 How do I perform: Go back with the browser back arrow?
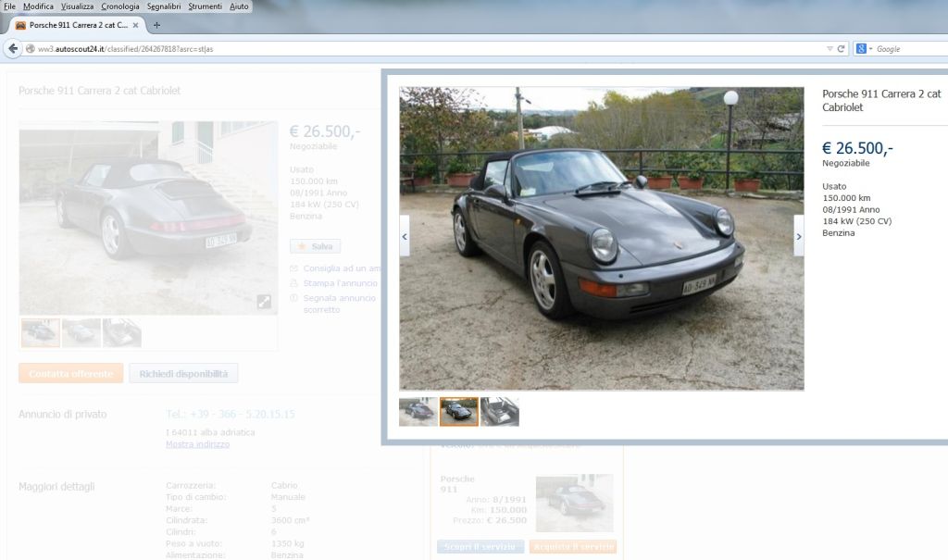[x=13, y=48]
